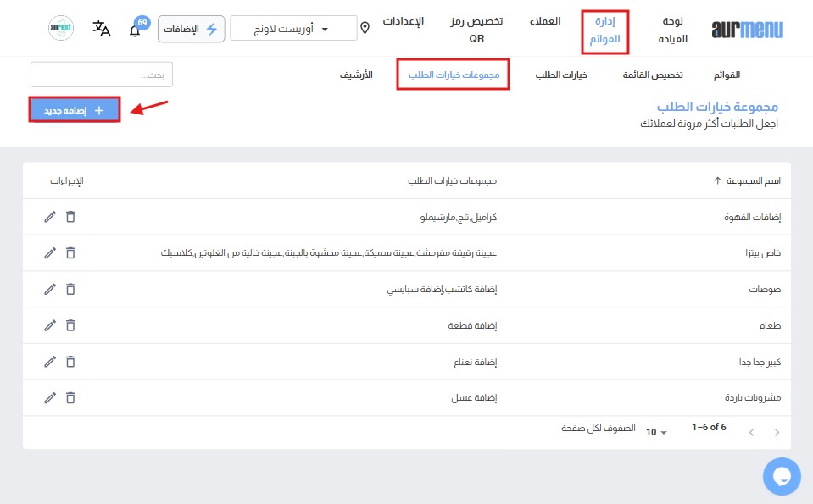Click the pencil edit icon for إضافات القهوة
This screenshot has height=504, width=813.
(x=50, y=217)
